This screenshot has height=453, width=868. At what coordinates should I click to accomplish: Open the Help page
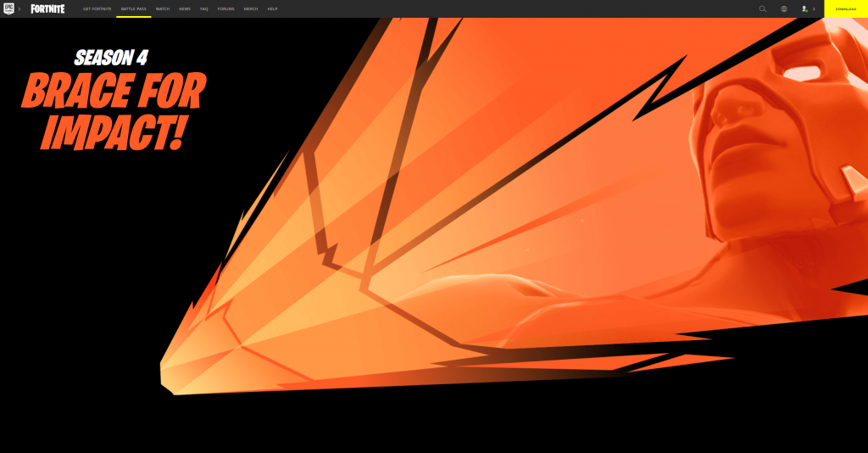tap(272, 8)
